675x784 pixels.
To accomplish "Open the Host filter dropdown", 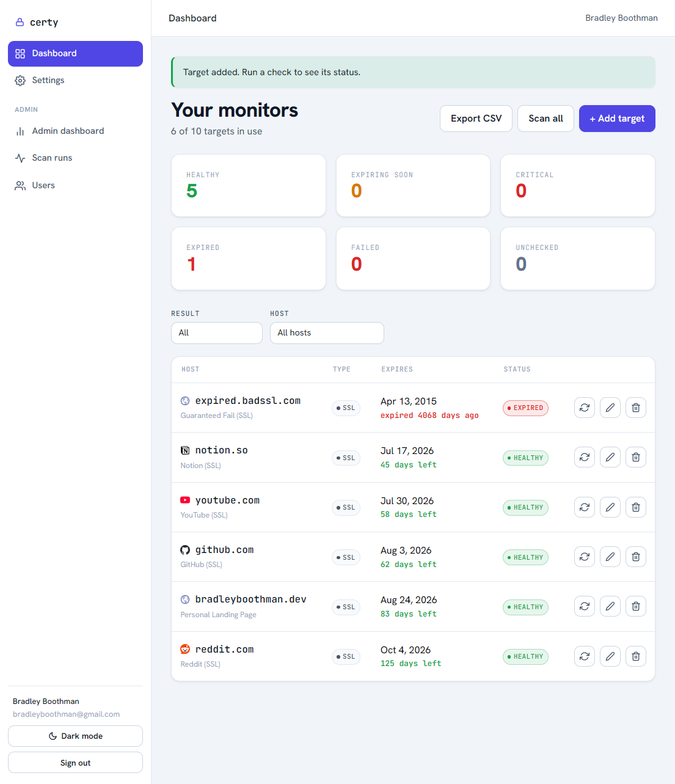I will (x=327, y=333).
